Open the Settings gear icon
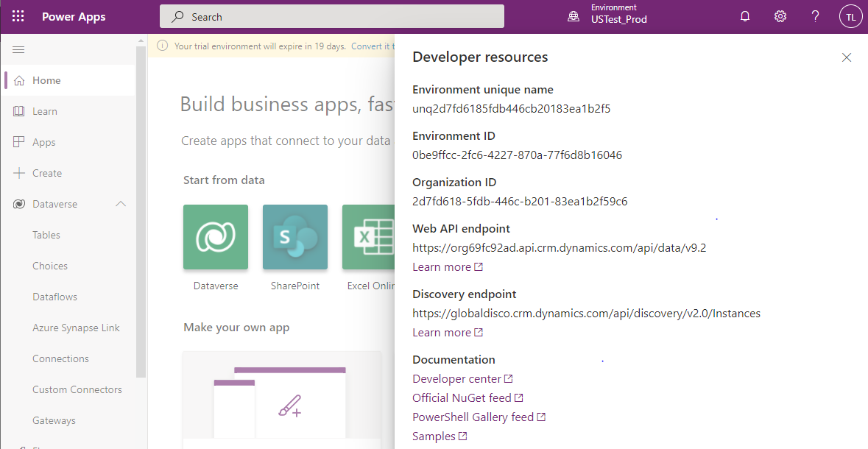This screenshot has height=449, width=868. click(780, 17)
